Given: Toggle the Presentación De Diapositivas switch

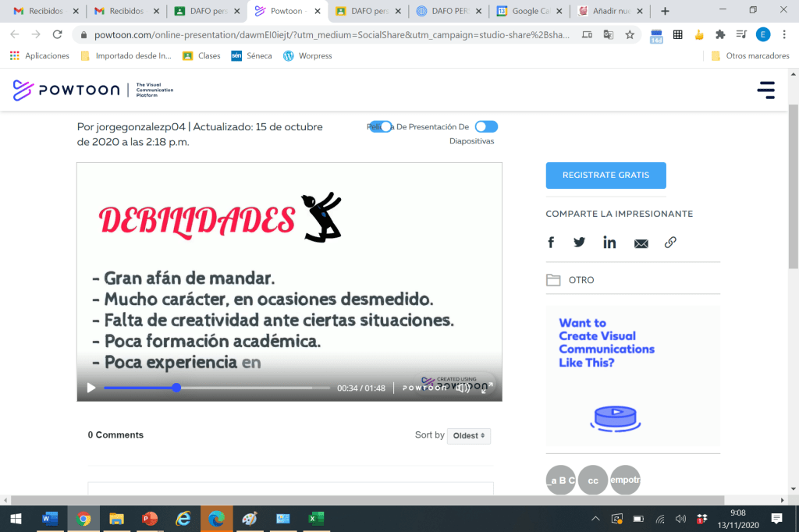Looking at the screenshot, I should pyautogui.click(x=486, y=126).
